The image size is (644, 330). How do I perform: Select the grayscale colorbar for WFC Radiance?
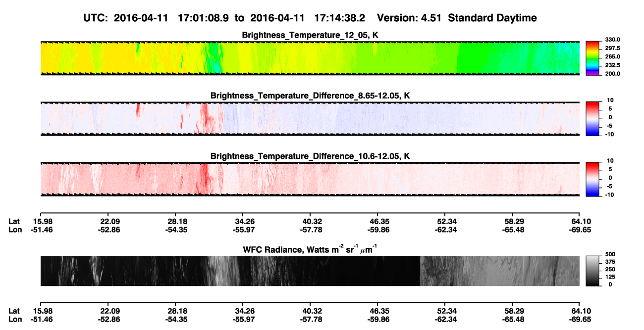[592, 271]
